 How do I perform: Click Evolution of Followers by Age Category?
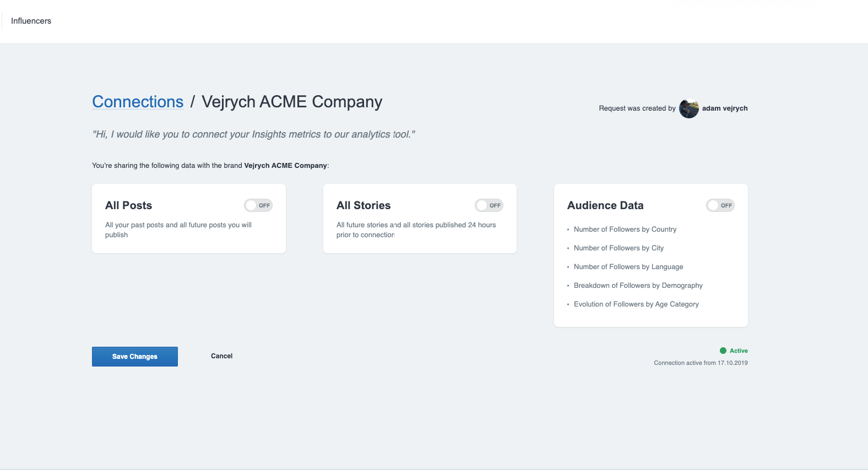[636, 304]
